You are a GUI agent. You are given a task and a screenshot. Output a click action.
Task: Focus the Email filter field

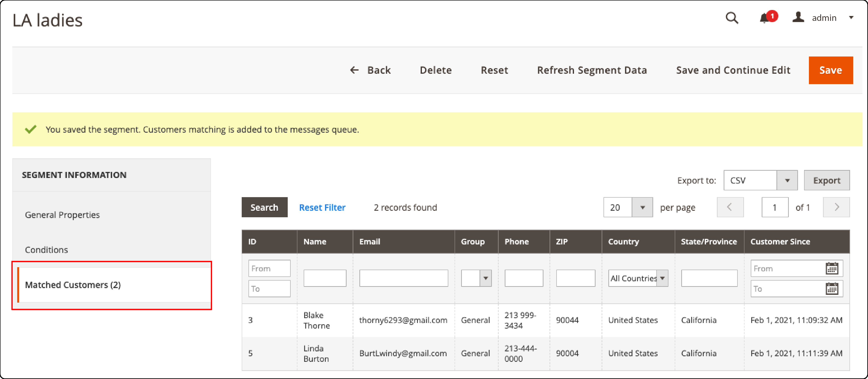click(403, 278)
